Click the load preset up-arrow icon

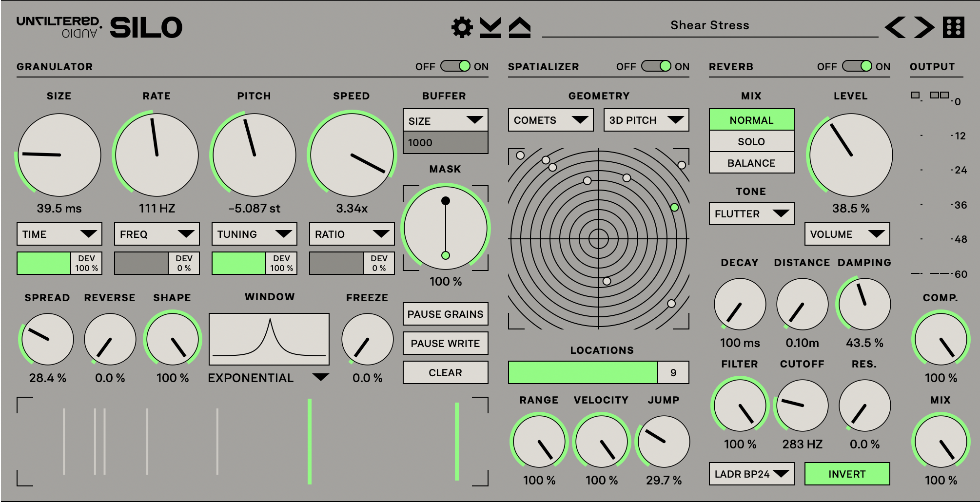[x=520, y=27]
